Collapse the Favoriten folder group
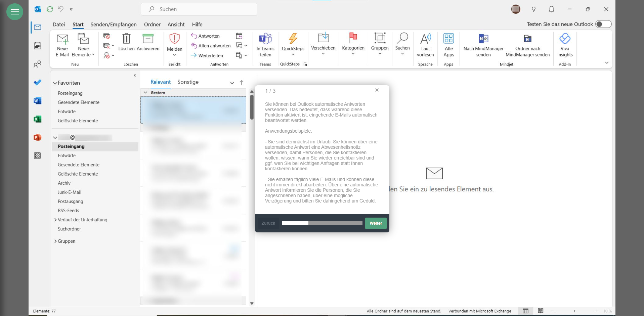644x316 pixels. coord(55,83)
